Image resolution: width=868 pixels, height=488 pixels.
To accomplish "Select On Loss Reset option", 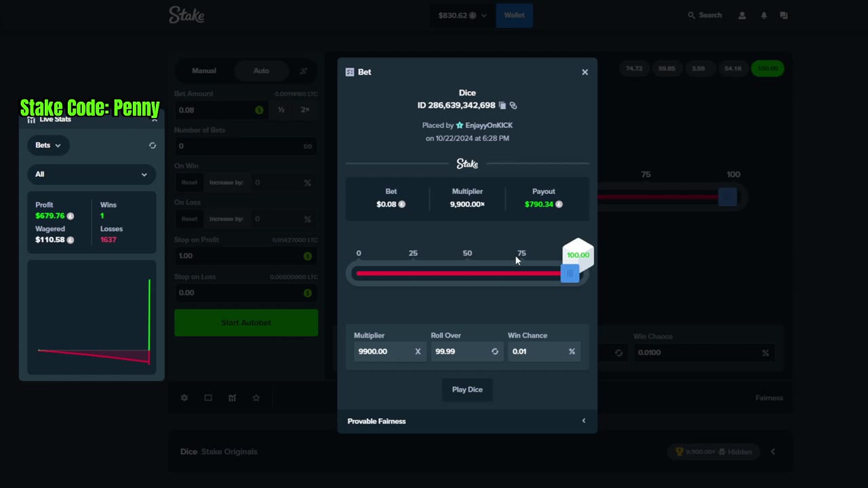I will tap(189, 219).
